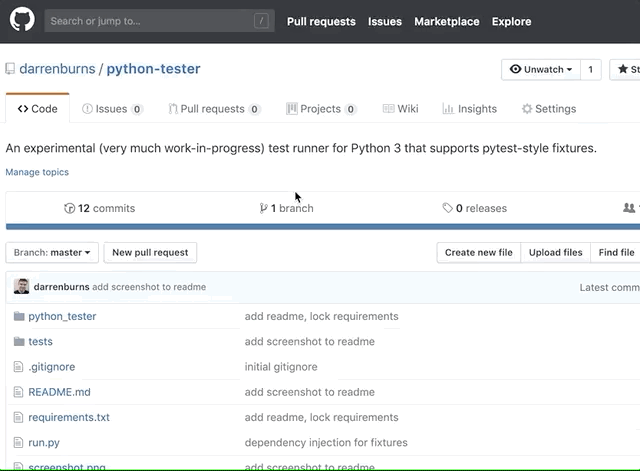This screenshot has width=640, height=471.
Task: Go to the Settings tab
Action: pos(548,109)
